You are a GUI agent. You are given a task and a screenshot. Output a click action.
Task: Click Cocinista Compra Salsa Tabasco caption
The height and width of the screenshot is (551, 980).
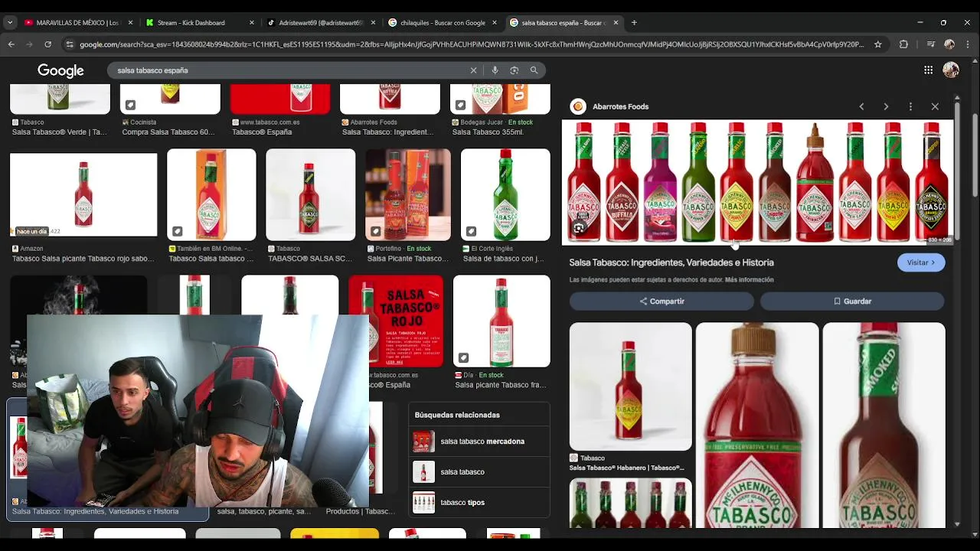click(x=168, y=132)
